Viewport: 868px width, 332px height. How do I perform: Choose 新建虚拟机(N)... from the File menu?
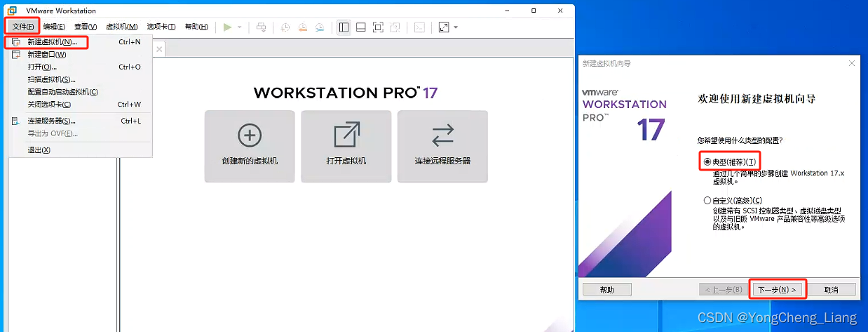[79, 42]
